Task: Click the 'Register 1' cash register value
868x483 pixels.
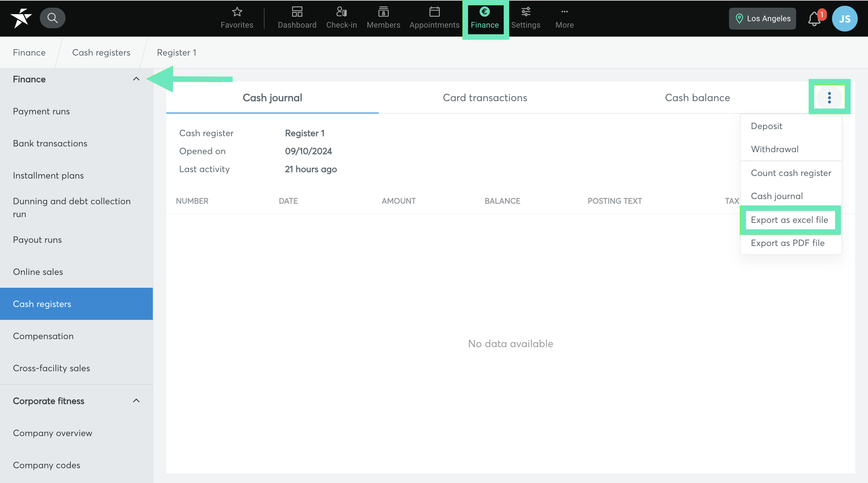Action: [x=305, y=133]
